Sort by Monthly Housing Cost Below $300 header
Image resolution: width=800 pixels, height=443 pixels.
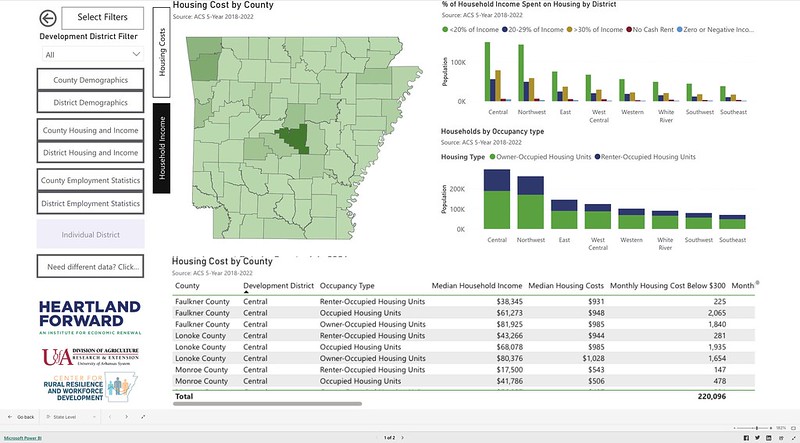coord(667,286)
